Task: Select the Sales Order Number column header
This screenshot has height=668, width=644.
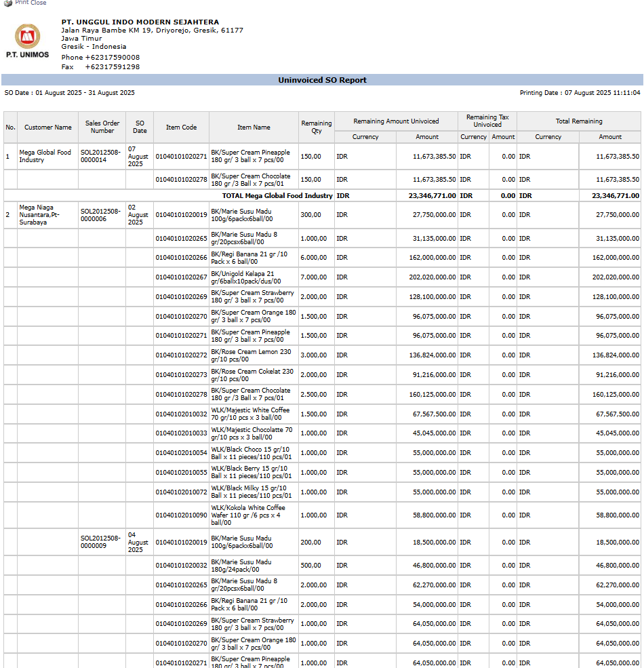Action: tap(102, 127)
